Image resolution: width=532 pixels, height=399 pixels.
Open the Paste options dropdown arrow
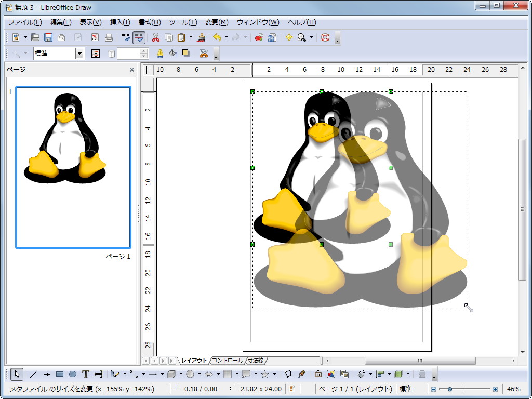click(x=191, y=37)
